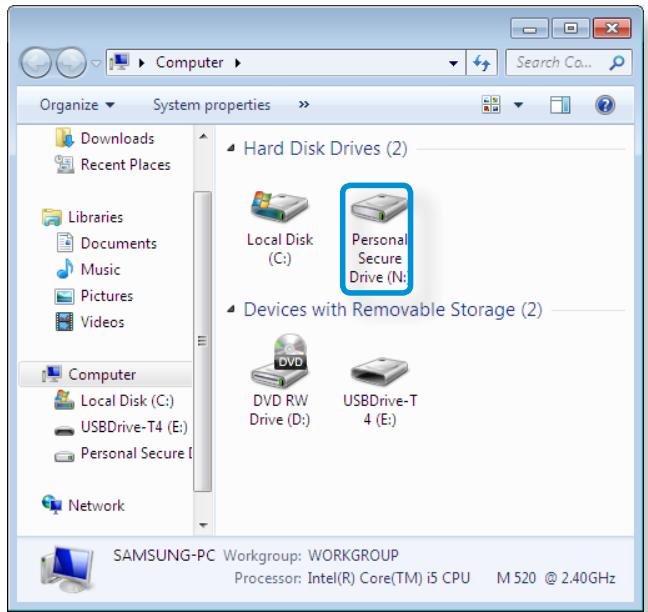
Task: Click the Documents library icon
Action: tap(64, 243)
